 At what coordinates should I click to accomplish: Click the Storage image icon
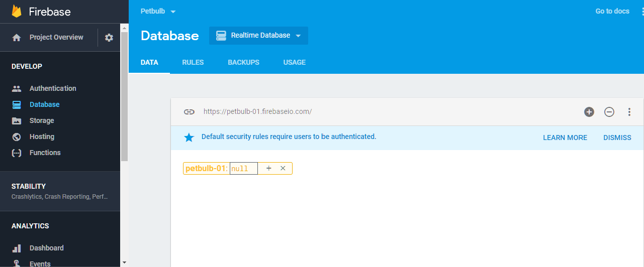[x=17, y=121]
